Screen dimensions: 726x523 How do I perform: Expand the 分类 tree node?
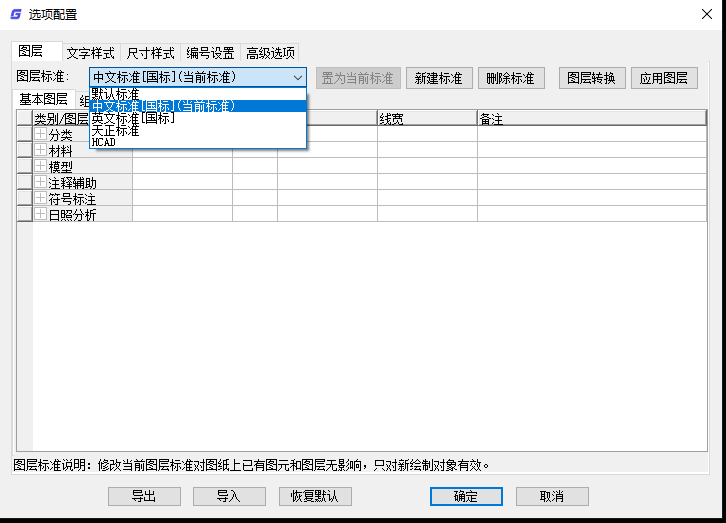(x=41, y=135)
